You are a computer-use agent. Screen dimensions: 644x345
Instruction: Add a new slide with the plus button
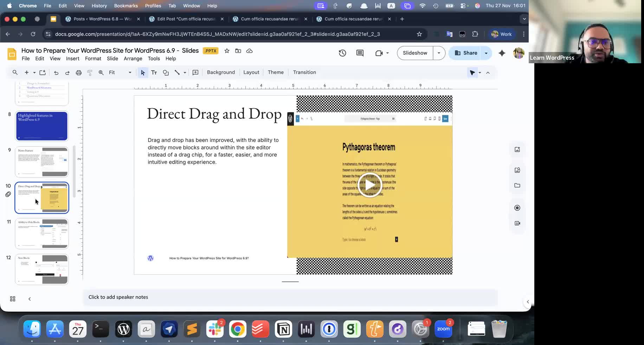26,72
